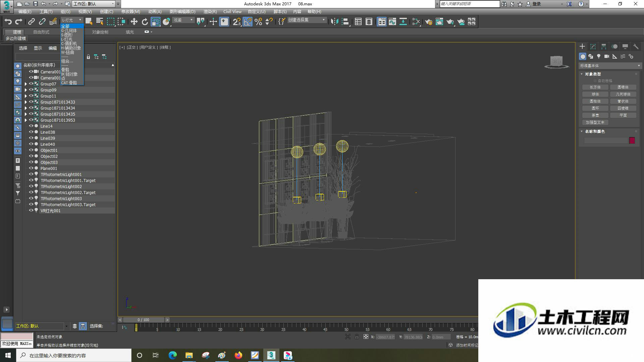Hide TPhotometricLight001 via its eye icon
The width and height of the screenshot is (644, 362).
pyautogui.click(x=31, y=174)
